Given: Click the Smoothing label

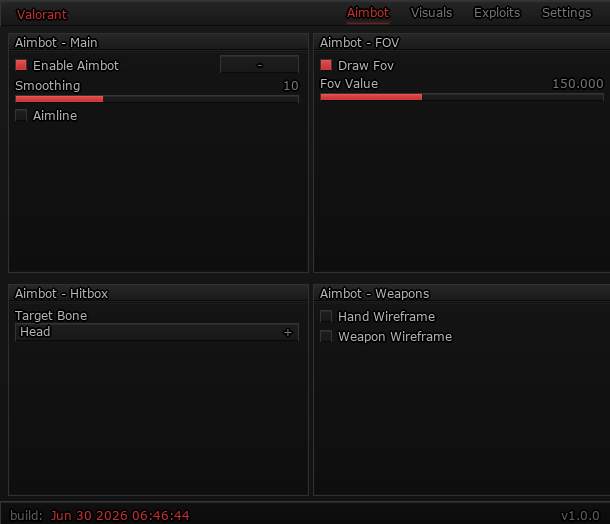Looking at the screenshot, I should coord(47,86).
